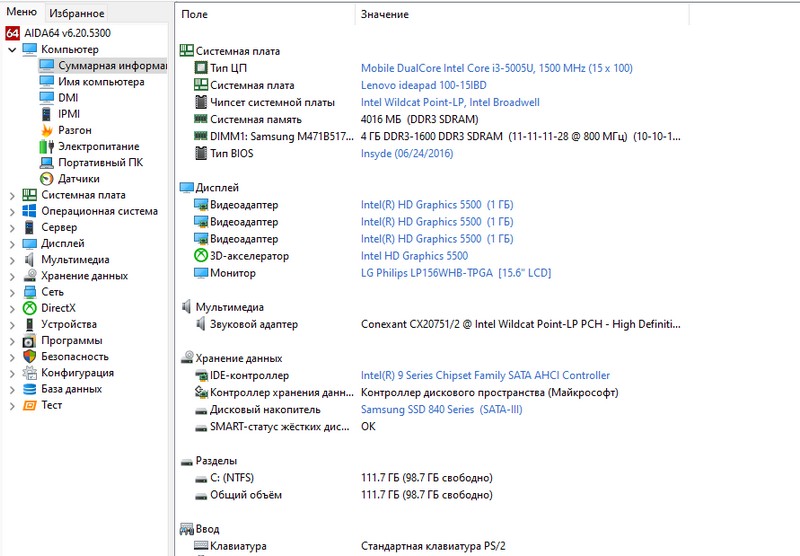Collapse the Компьютер tree node
This screenshot has height=556, width=800.
click(11, 49)
